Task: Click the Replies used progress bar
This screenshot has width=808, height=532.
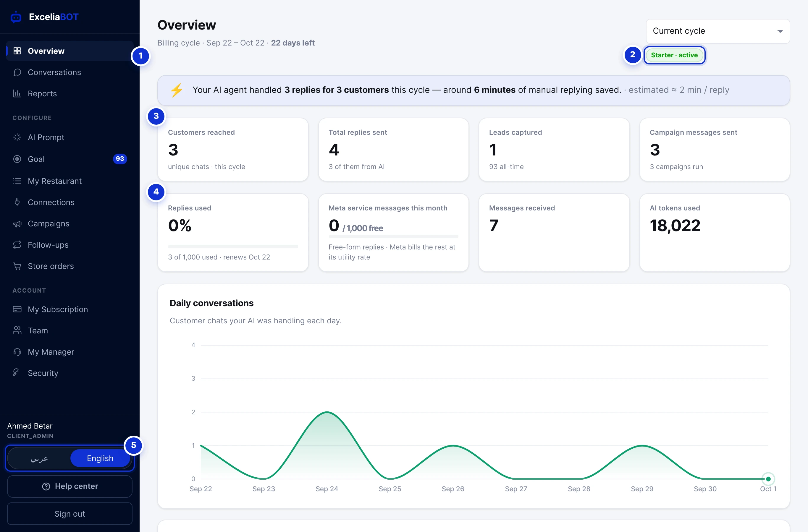Action: [233, 246]
